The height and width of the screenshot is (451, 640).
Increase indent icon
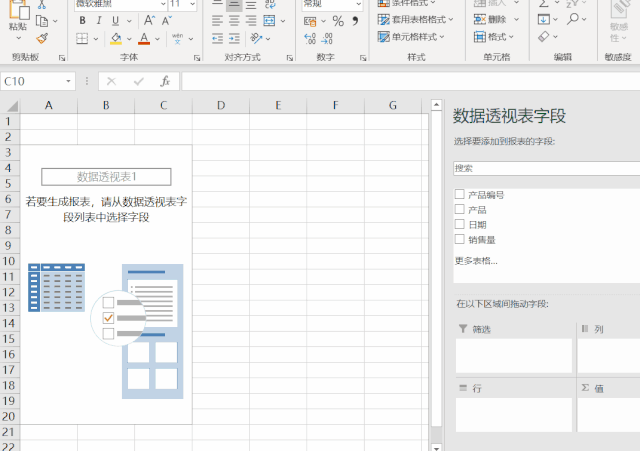[234, 39]
